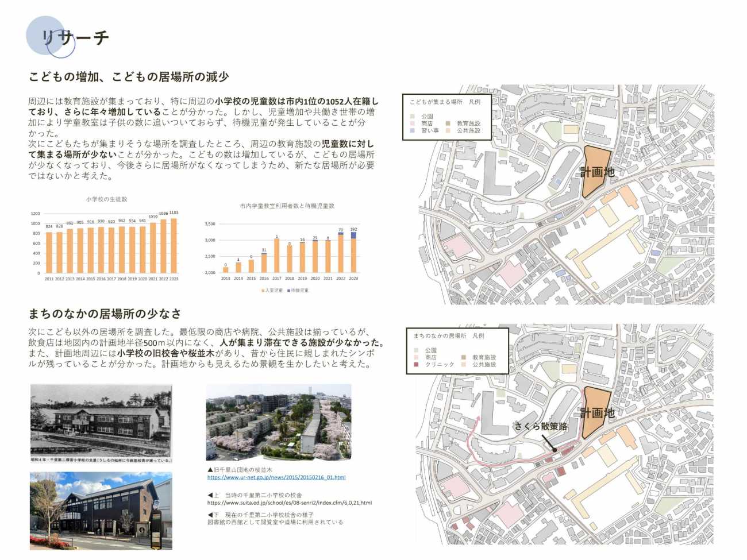
Task: Open the ur-net.go.jp news hyperlink
Action: click(x=276, y=477)
